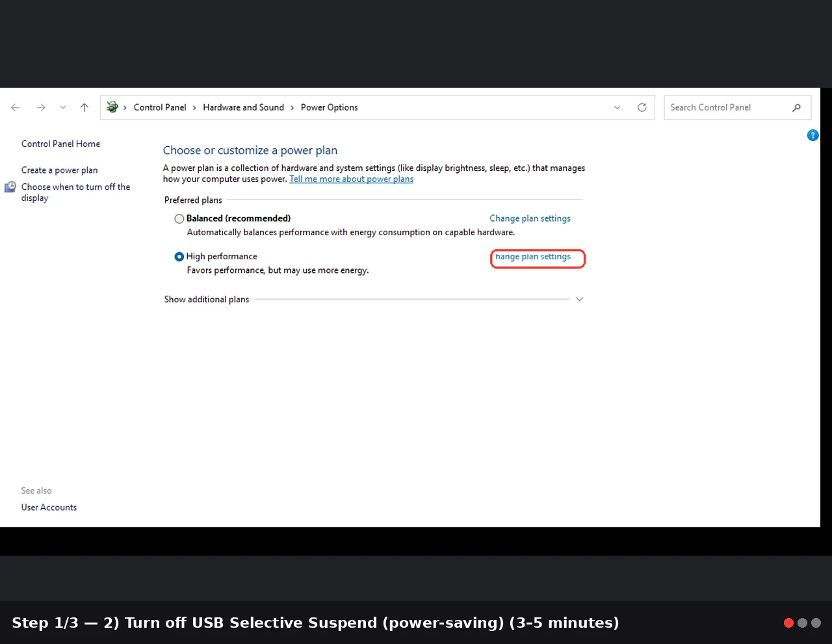832x644 pixels.
Task: Click the display timer icon in sidebar
Action: (10, 187)
